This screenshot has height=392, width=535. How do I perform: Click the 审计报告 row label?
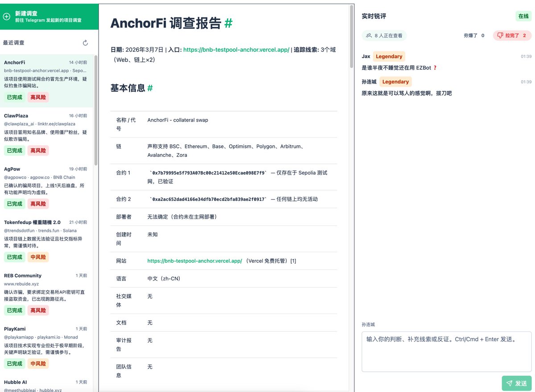(x=124, y=345)
